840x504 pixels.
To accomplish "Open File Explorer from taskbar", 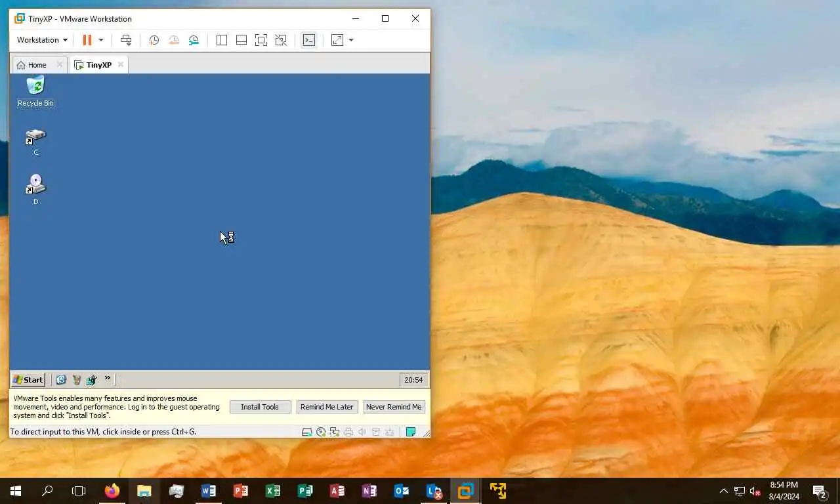I will 144,491.
